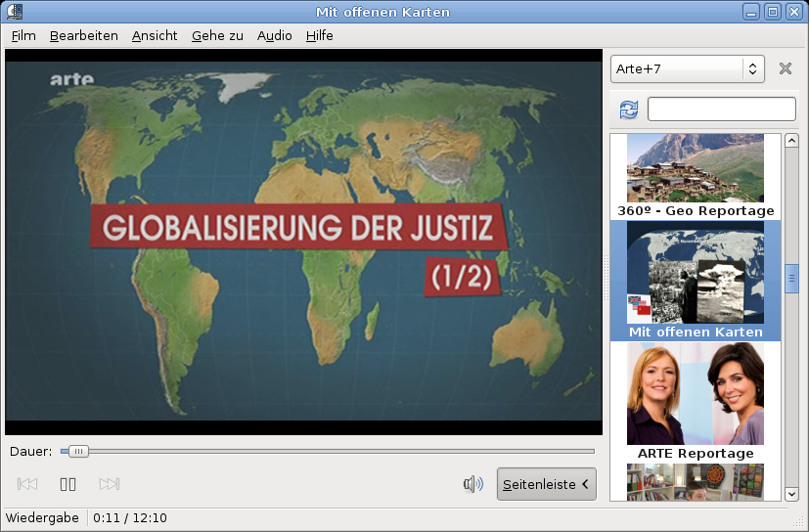Click the window resize grip corner

click(797, 519)
